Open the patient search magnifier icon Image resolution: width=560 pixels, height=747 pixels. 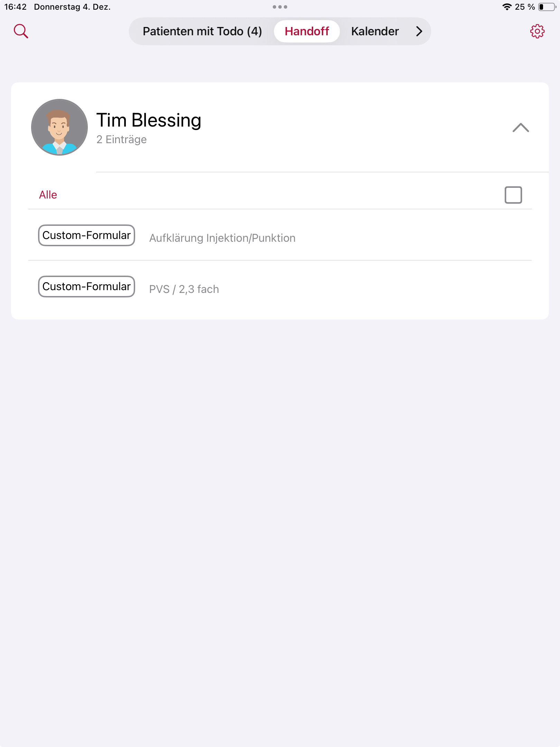[x=21, y=31]
